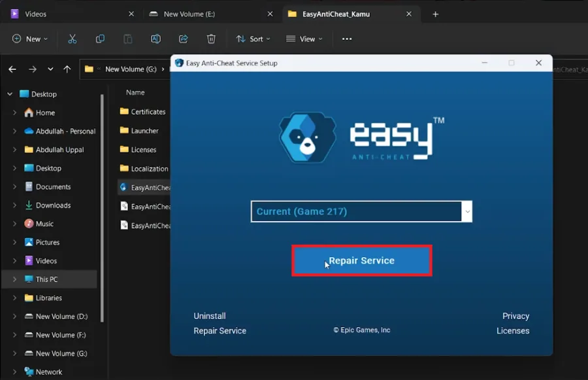Image resolution: width=588 pixels, height=380 pixels.
Task: Collapse the Desktop tree root
Action: 10,94
